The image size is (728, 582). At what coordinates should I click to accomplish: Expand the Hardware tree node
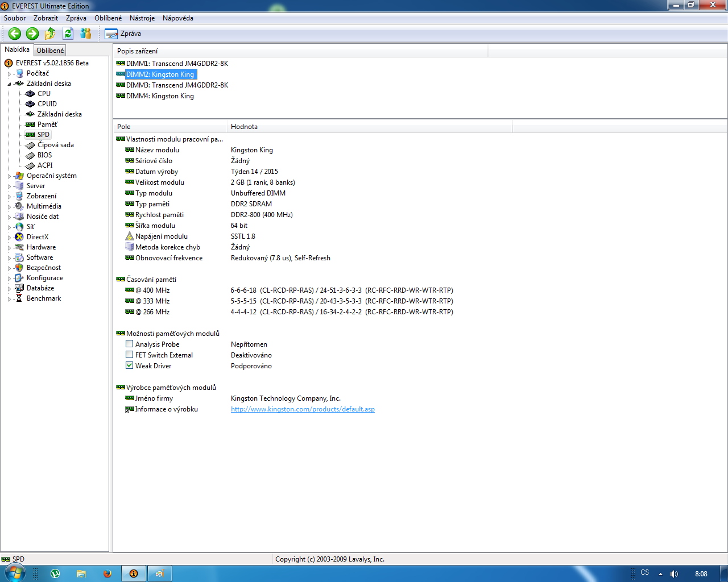[10, 248]
